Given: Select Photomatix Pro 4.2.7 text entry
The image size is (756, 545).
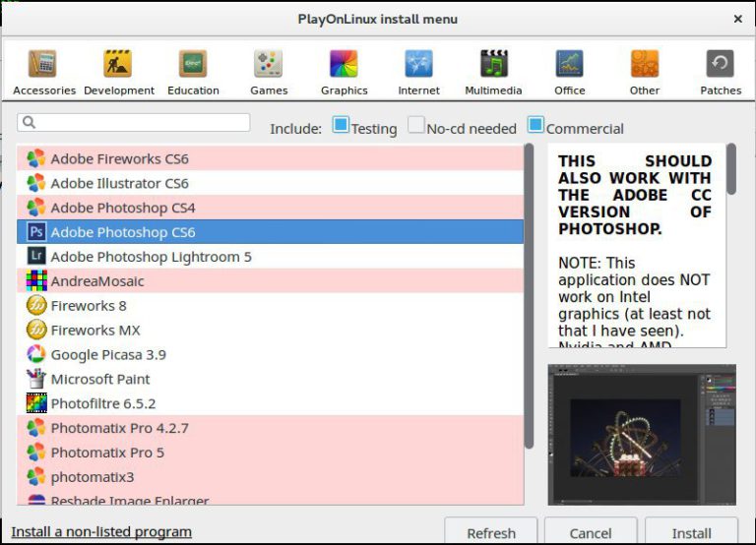Looking at the screenshot, I should [119, 428].
